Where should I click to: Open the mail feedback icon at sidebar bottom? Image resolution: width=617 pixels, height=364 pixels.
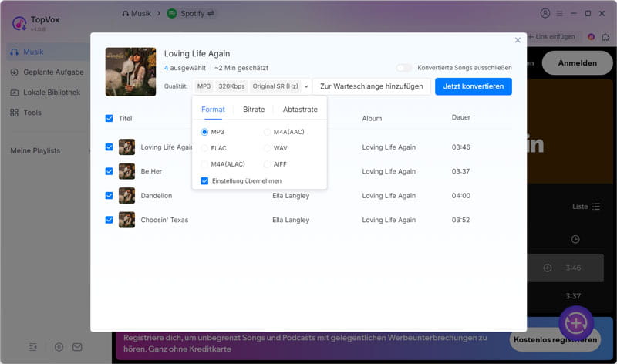(77, 347)
